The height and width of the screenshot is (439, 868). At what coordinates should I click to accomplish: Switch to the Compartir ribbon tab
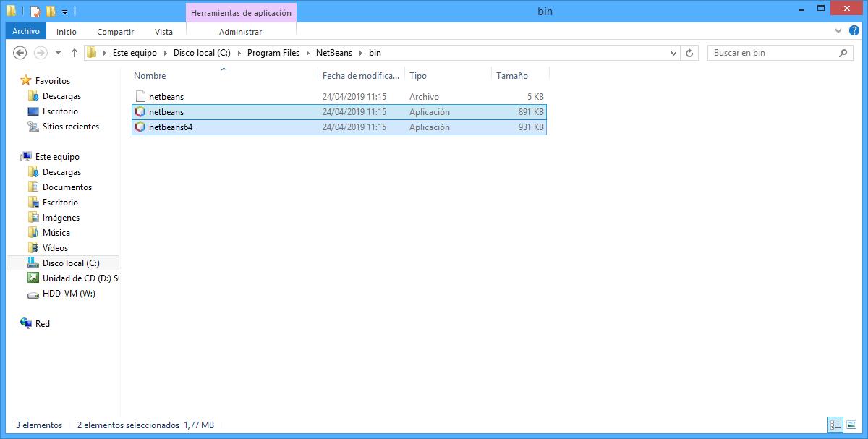(116, 31)
